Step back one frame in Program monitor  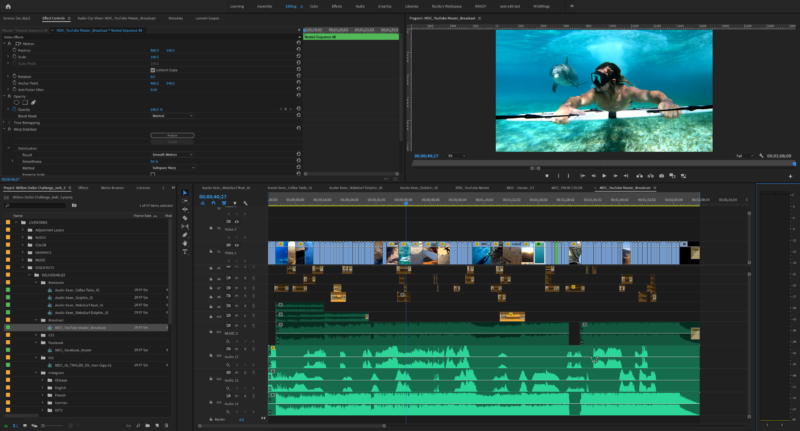[x=593, y=176]
